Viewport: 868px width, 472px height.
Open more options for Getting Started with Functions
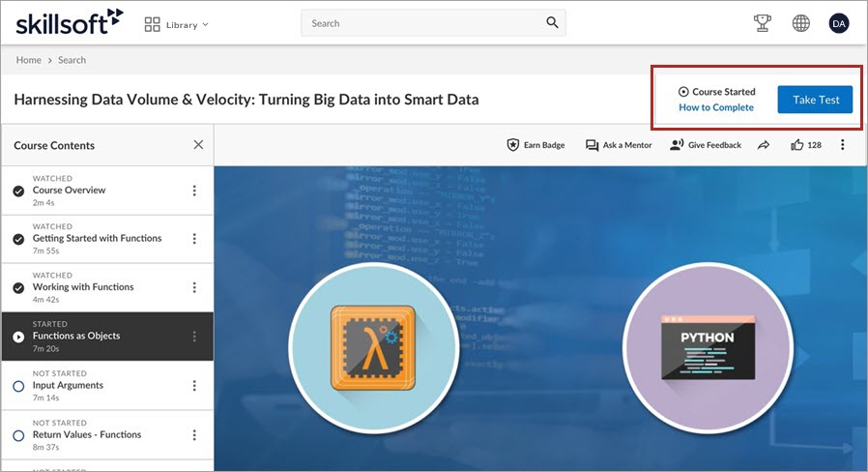[194, 239]
